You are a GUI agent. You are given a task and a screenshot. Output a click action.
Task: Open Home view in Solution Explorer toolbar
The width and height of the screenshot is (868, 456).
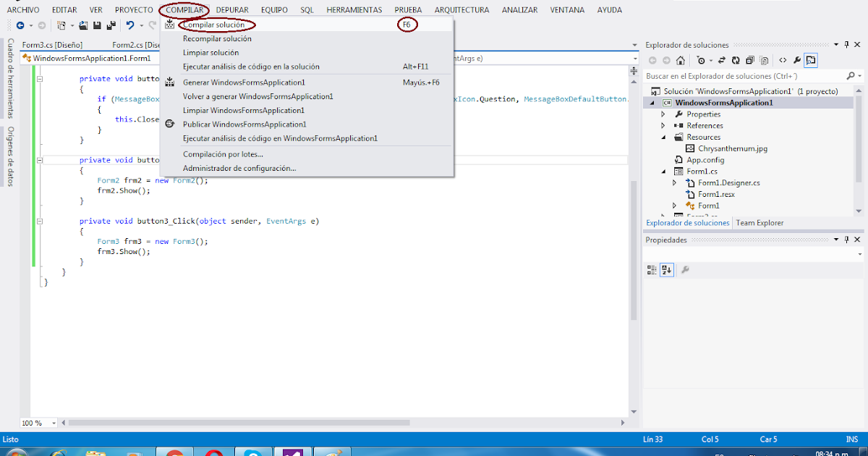679,61
